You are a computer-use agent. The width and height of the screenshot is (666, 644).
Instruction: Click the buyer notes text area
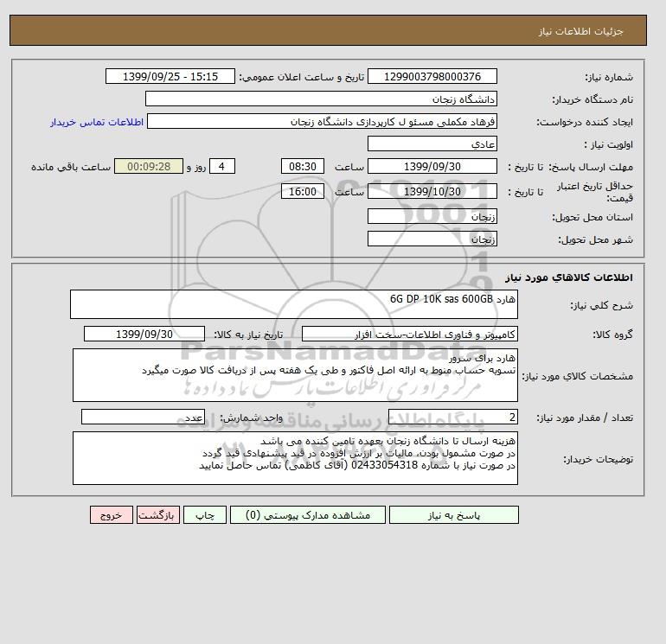295,458
